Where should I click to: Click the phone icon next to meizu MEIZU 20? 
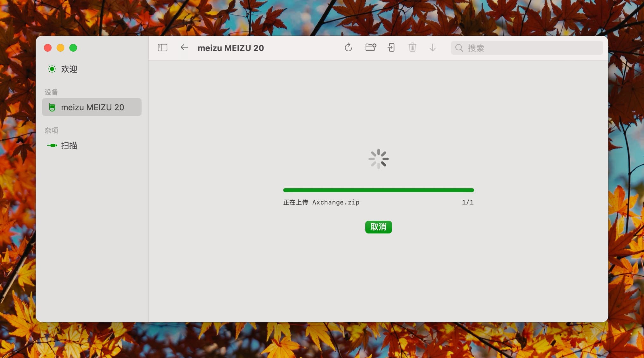point(52,107)
